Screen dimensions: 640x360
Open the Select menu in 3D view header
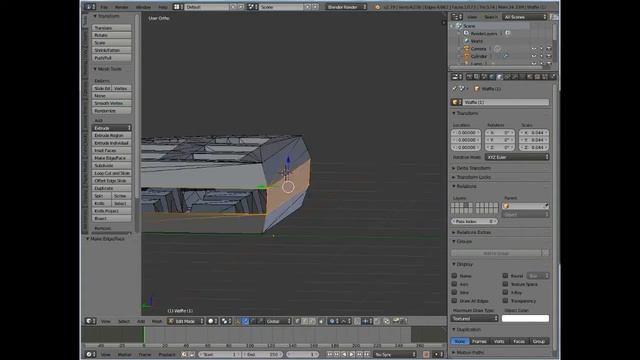point(124,321)
